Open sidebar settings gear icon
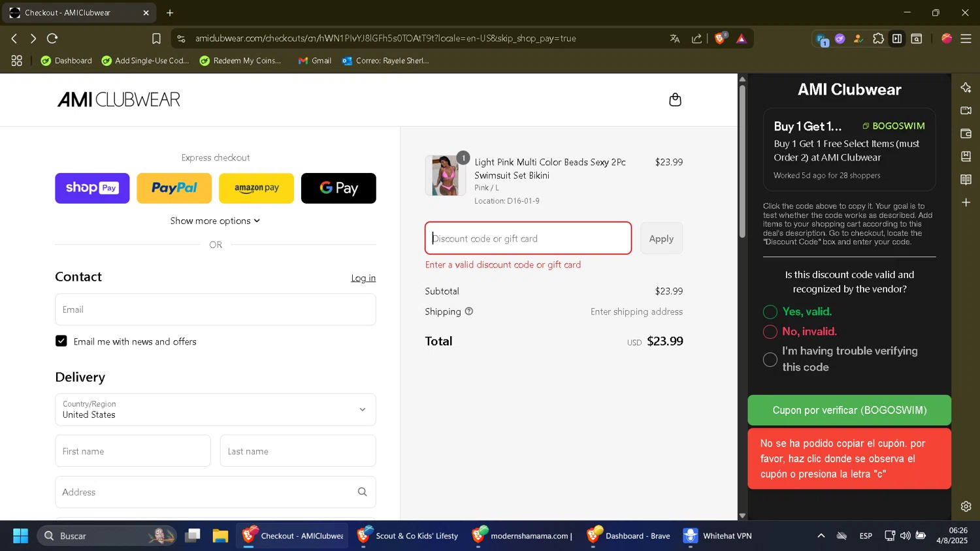The image size is (980, 551). point(966,506)
